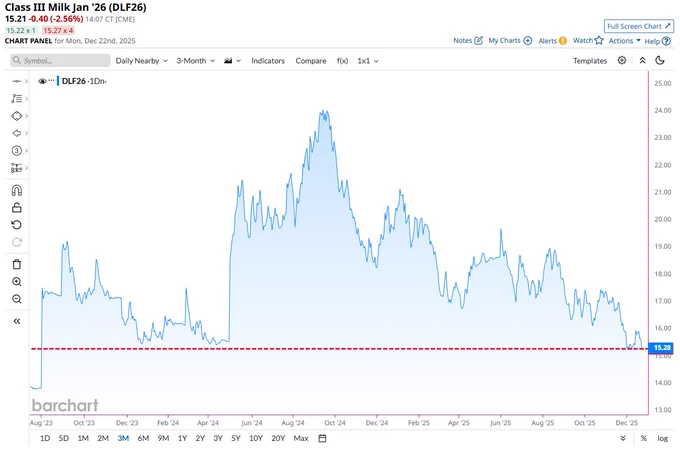Select the 6M time range

pos(143,438)
